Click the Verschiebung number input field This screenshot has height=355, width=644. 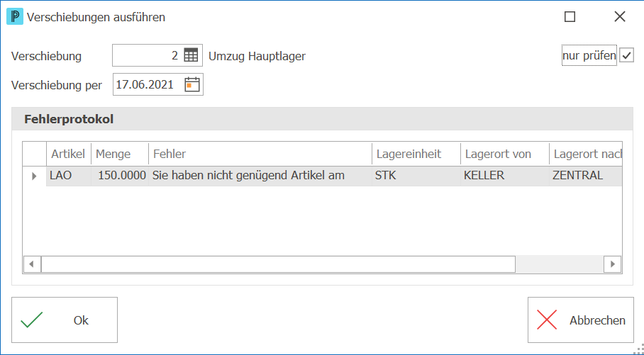[148, 55]
